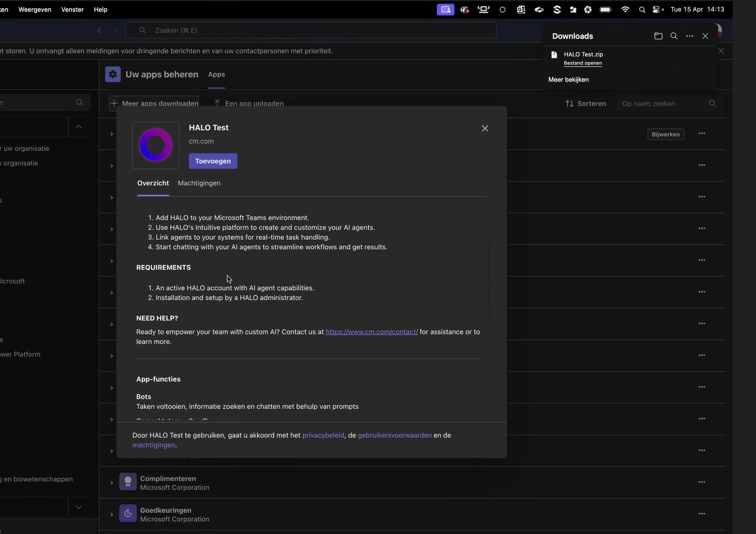The width and height of the screenshot is (756, 534).
Task: Switch to the Machtigingen tab
Action: pos(199,183)
